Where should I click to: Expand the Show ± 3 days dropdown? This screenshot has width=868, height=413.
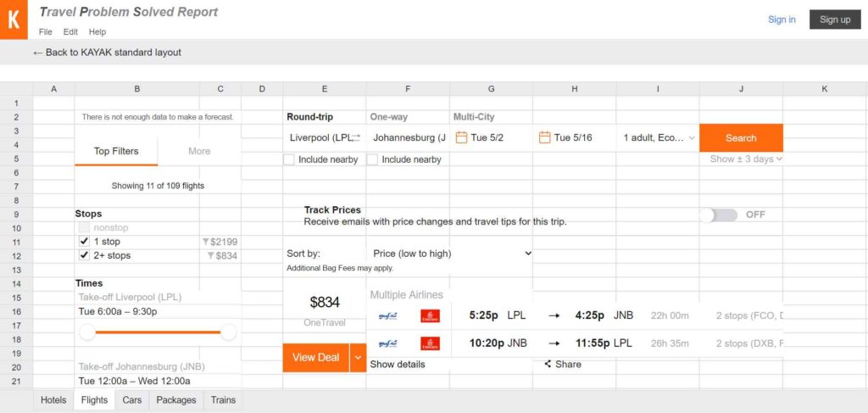pos(746,159)
